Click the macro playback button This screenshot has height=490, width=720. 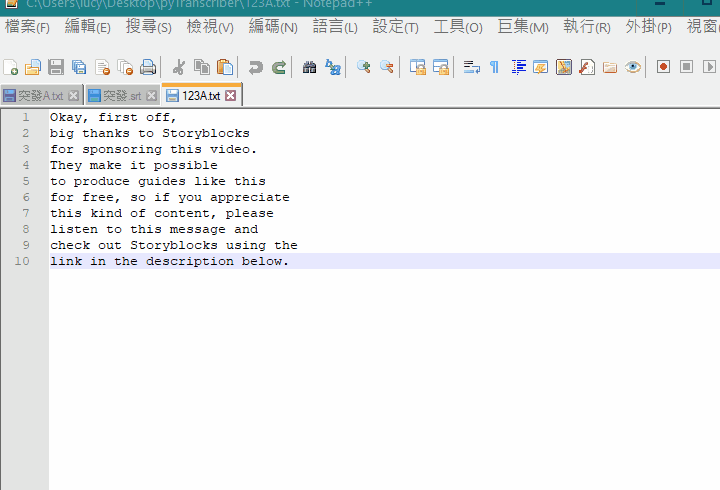709,67
